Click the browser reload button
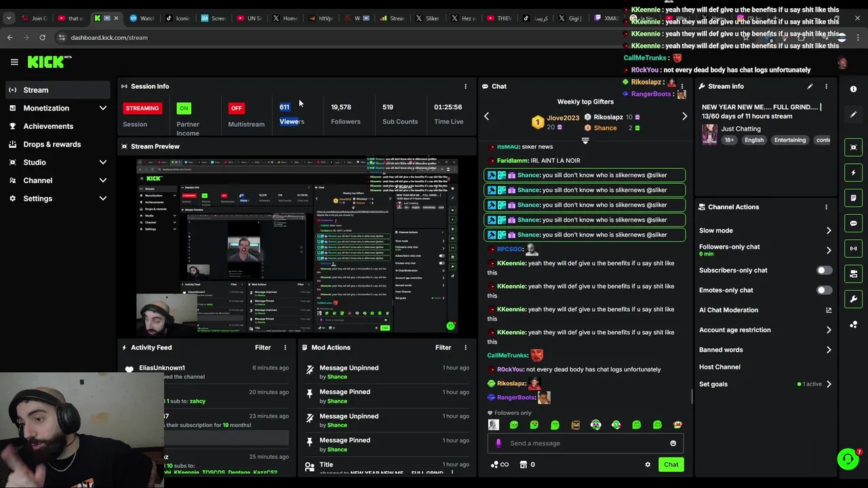The image size is (868, 488). (42, 37)
